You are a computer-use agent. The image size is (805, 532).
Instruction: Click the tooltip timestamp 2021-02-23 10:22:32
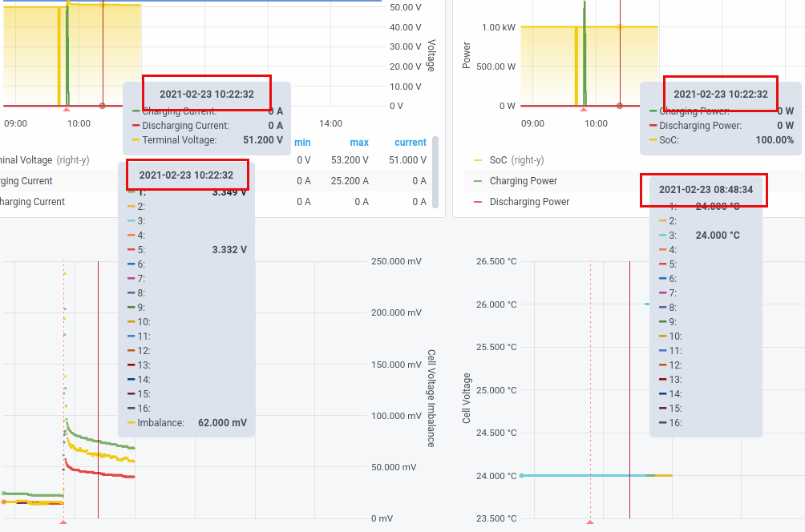point(206,93)
